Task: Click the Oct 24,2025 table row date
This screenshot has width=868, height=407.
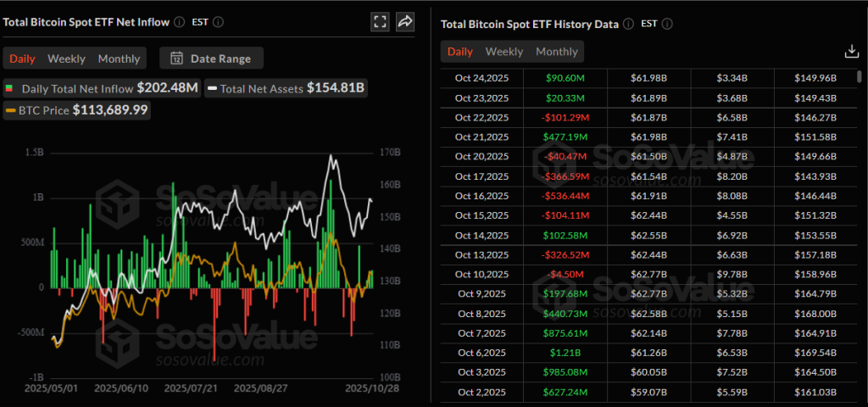Action: pos(481,79)
